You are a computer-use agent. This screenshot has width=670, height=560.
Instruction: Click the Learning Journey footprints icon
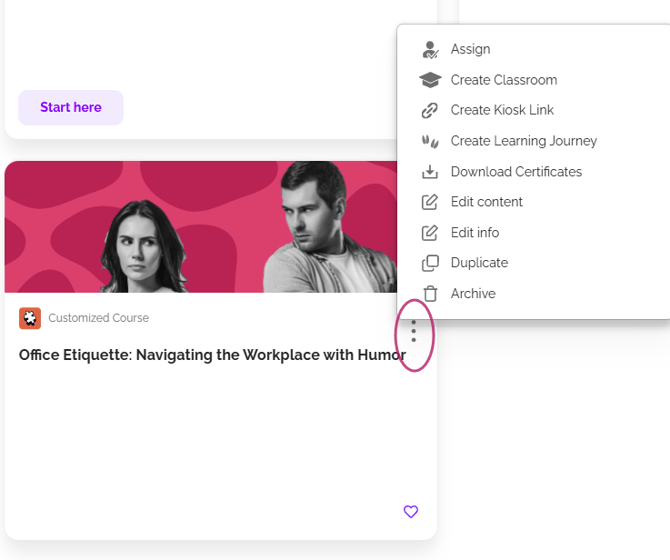(x=430, y=141)
